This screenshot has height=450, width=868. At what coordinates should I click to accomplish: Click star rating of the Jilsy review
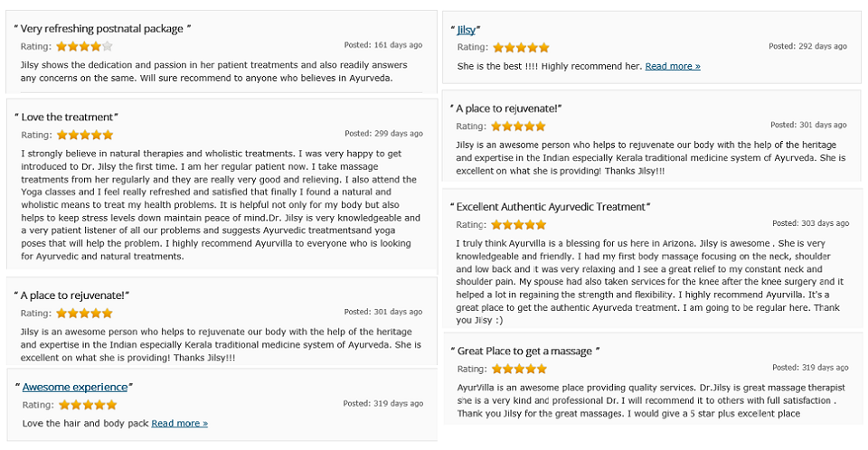(521, 47)
